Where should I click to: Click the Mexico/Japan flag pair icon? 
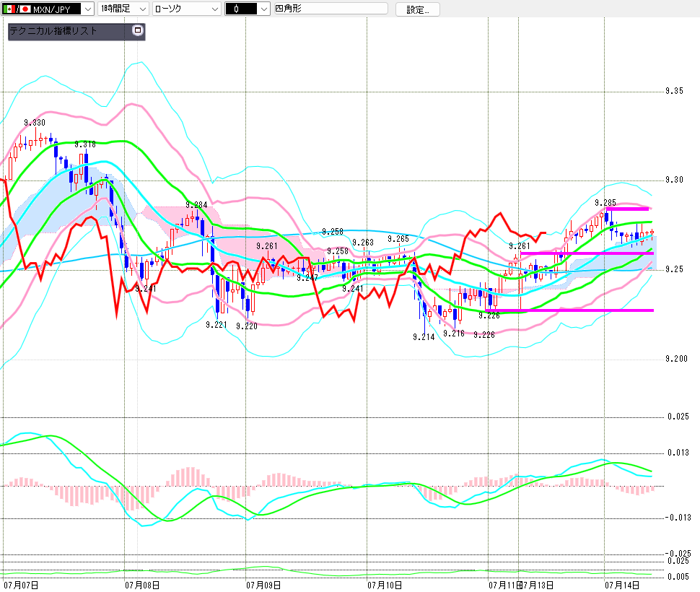(x=17, y=9)
